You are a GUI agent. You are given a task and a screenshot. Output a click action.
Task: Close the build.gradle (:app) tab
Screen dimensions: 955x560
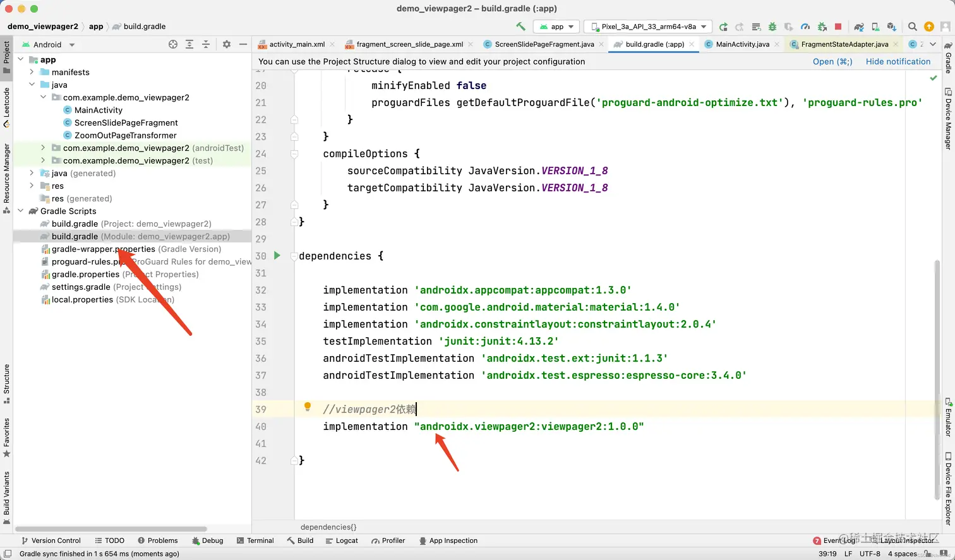click(692, 44)
